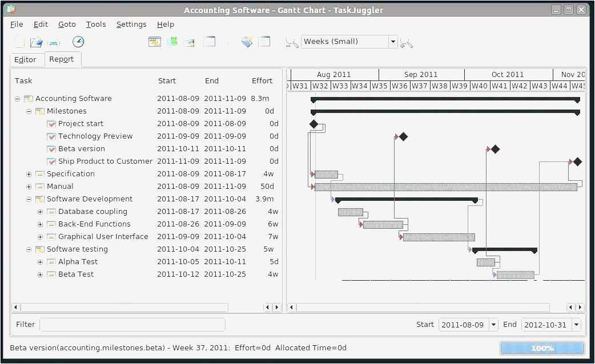
Task: Expand the Specification task
Action: (29, 175)
